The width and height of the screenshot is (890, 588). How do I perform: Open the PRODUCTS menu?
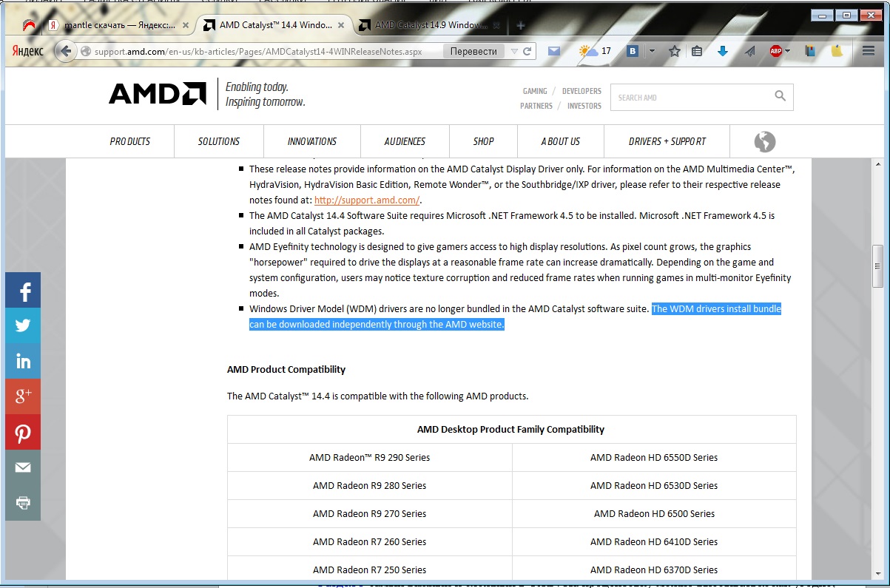[130, 141]
